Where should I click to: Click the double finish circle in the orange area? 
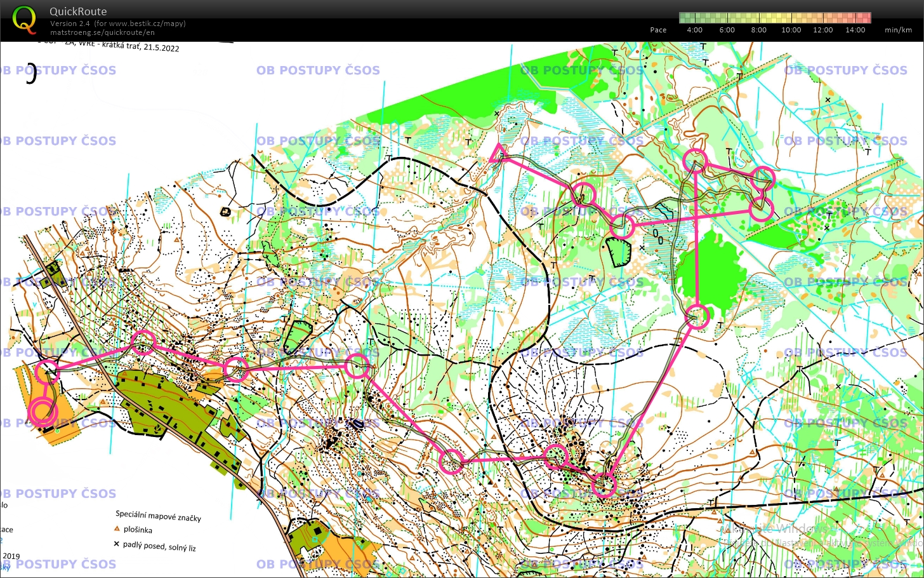(x=43, y=412)
